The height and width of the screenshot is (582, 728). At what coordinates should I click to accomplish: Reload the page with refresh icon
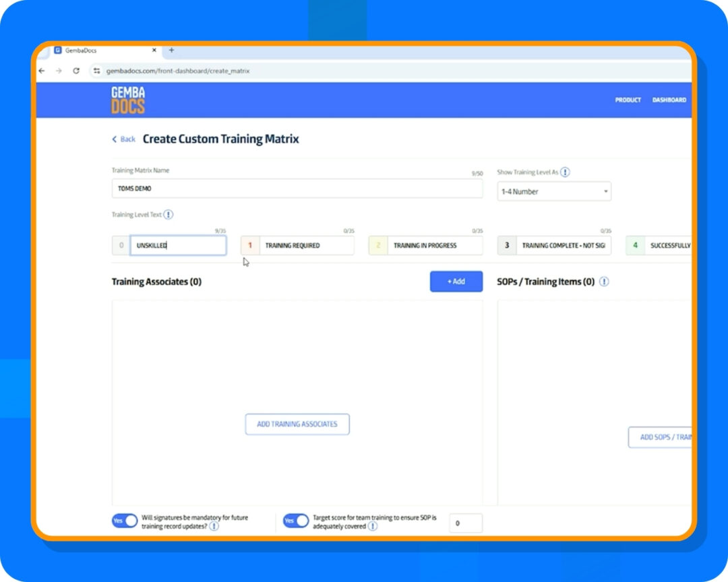tap(76, 71)
